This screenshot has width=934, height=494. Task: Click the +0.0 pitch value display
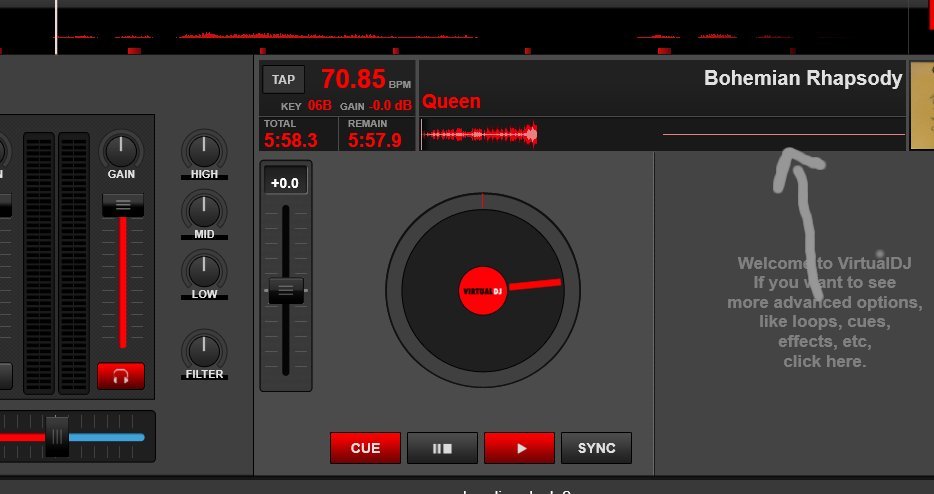(x=285, y=182)
